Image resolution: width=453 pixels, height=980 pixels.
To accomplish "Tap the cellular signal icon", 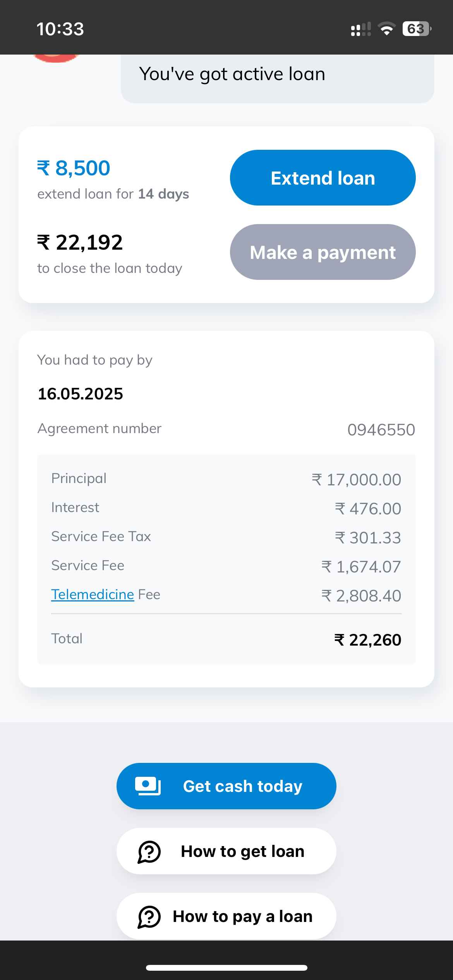I will [360, 29].
